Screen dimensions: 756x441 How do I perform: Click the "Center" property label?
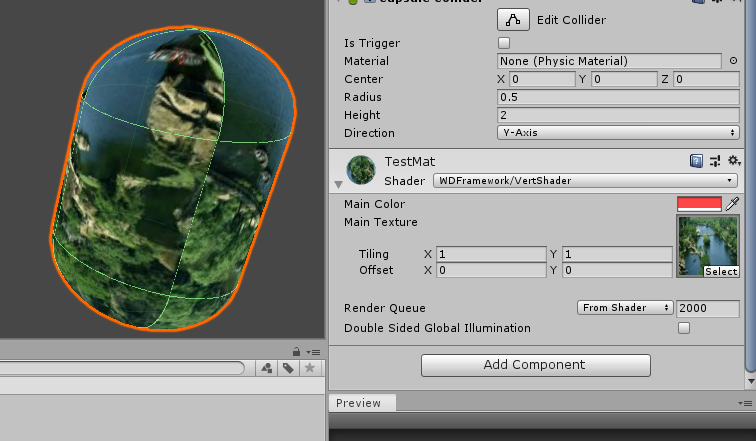(364, 79)
